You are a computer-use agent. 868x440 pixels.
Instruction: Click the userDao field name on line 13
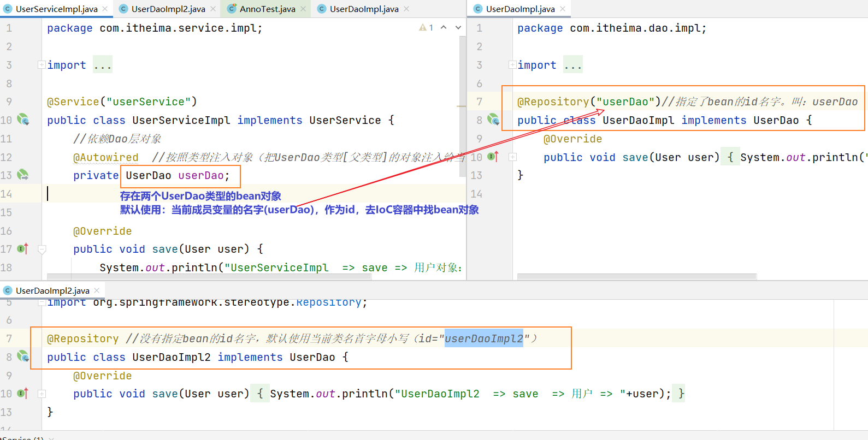pyautogui.click(x=201, y=175)
